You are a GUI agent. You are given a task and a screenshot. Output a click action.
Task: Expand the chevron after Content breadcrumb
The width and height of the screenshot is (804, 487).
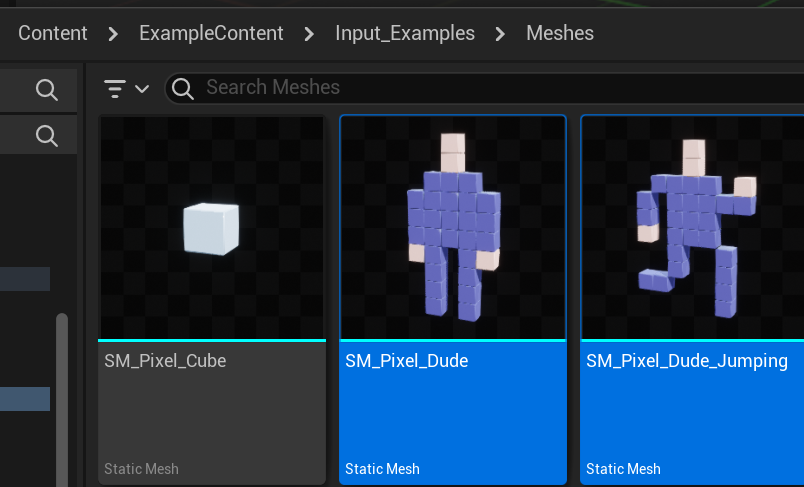[x=113, y=34]
